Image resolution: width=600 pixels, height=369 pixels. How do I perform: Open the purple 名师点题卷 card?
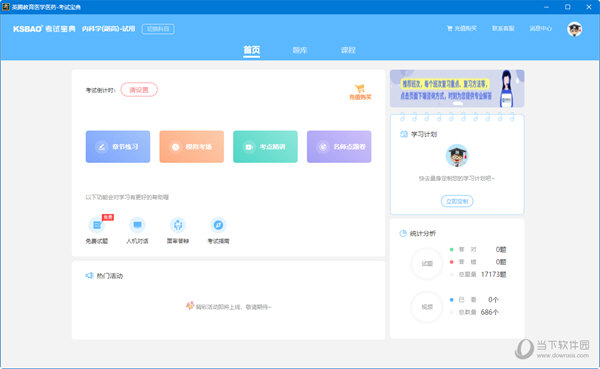pos(339,147)
